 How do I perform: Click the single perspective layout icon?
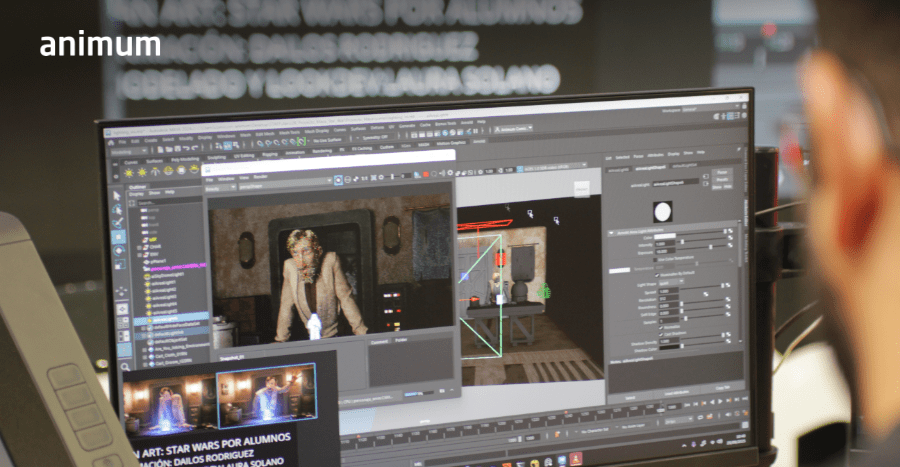(123, 309)
